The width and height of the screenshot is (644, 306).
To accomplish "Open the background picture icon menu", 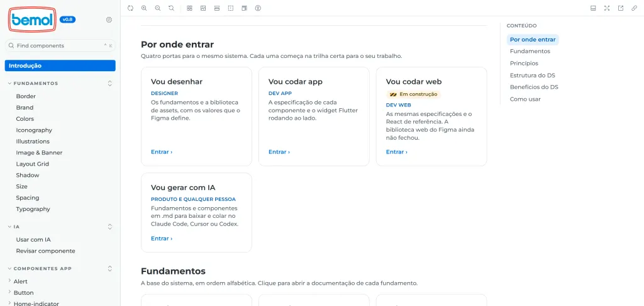I will 203,8.
